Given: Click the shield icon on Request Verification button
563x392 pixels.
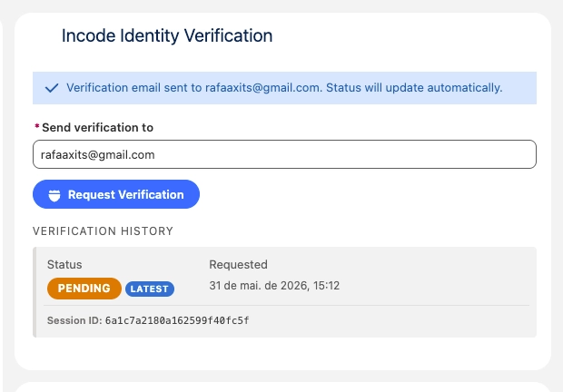Looking at the screenshot, I should (54, 195).
